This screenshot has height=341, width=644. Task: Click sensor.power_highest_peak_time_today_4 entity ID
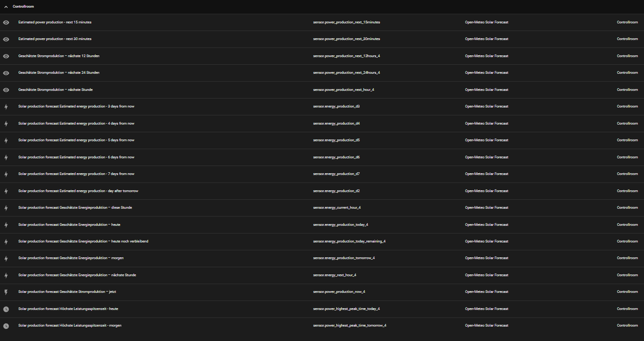point(346,309)
